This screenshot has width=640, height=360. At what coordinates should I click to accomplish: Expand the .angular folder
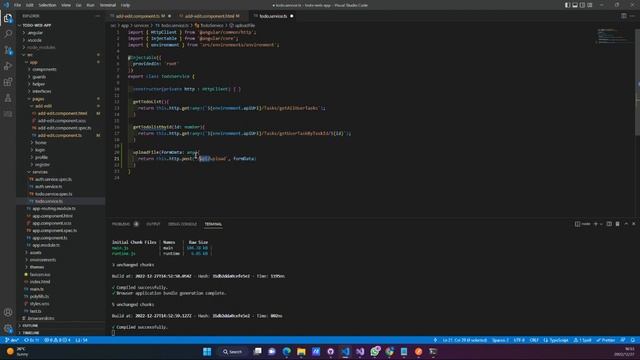point(35,33)
